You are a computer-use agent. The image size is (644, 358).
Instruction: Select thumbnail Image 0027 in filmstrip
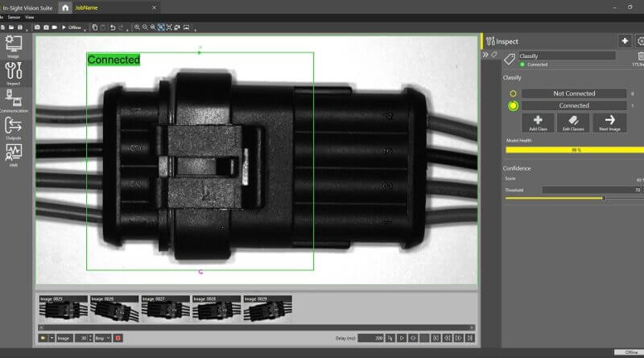[x=165, y=308]
